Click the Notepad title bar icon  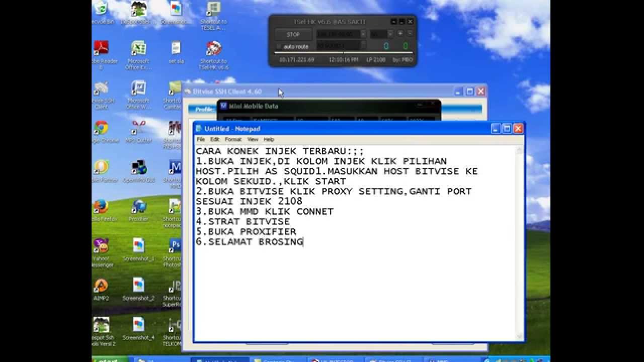tap(199, 129)
